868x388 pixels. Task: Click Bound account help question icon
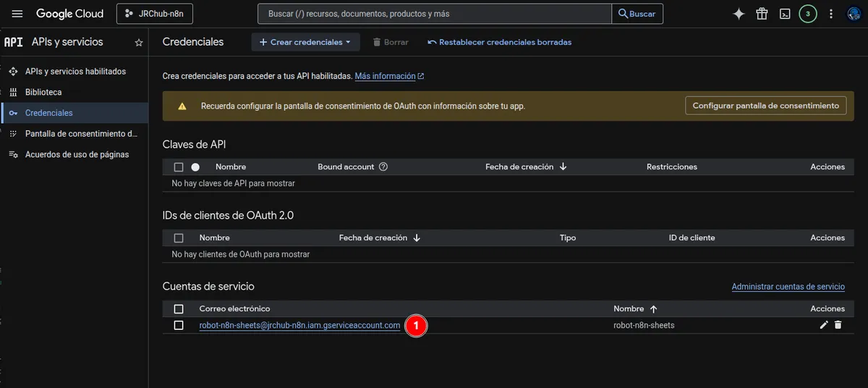tap(383, 166)
